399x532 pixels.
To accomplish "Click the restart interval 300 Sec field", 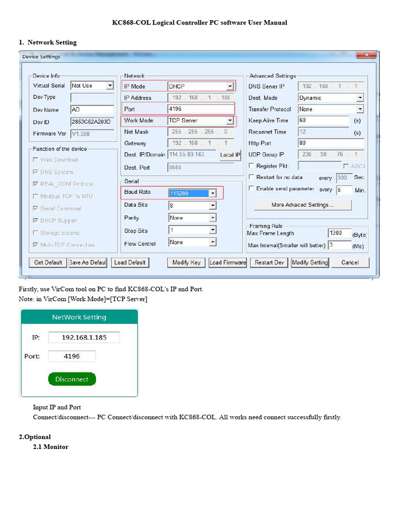I will 344,178.
